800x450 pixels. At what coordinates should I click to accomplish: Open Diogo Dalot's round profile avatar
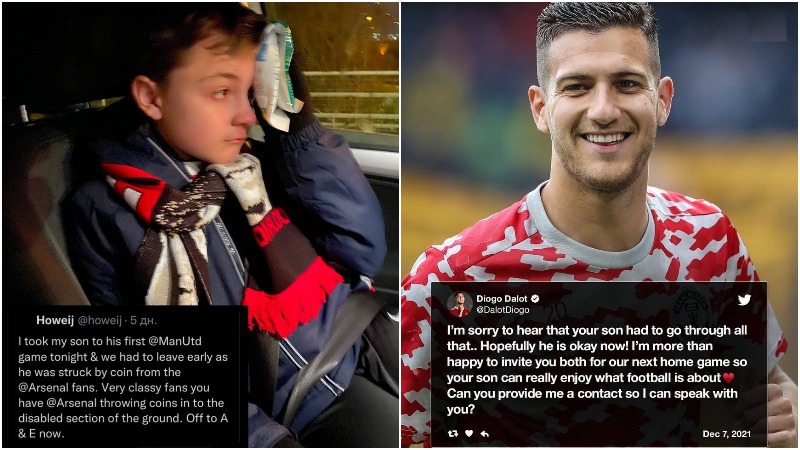[x=460, y=304]
